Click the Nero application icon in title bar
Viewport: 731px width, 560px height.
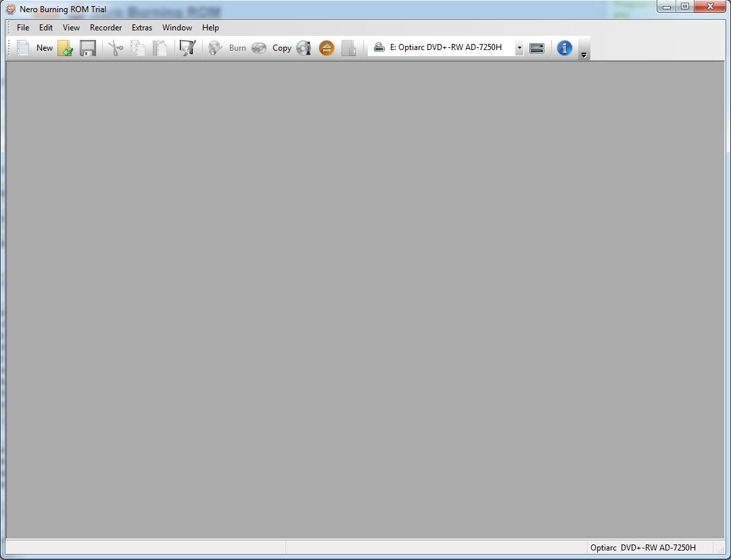[x=10, y=9]
